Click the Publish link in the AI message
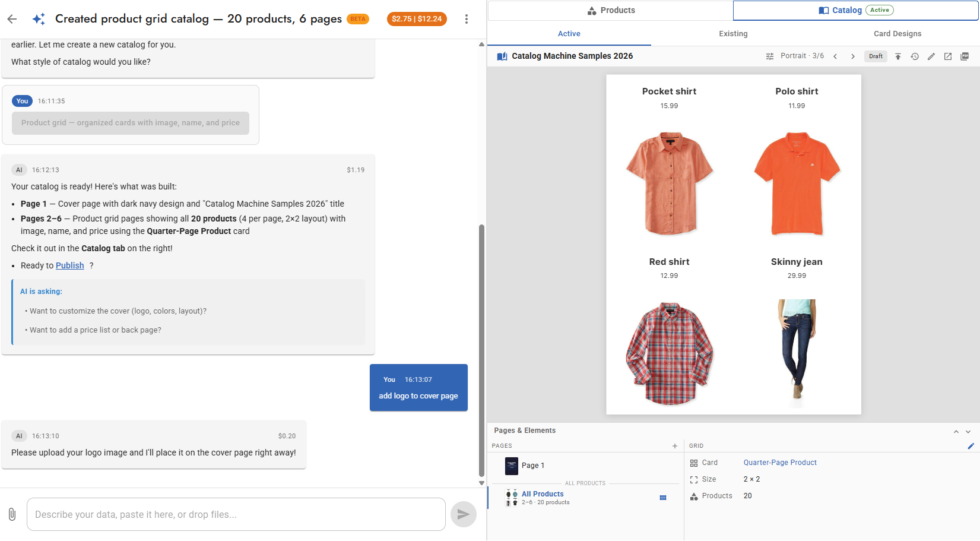This screenshot has height=541, width=980. click(x=69, y=265)
